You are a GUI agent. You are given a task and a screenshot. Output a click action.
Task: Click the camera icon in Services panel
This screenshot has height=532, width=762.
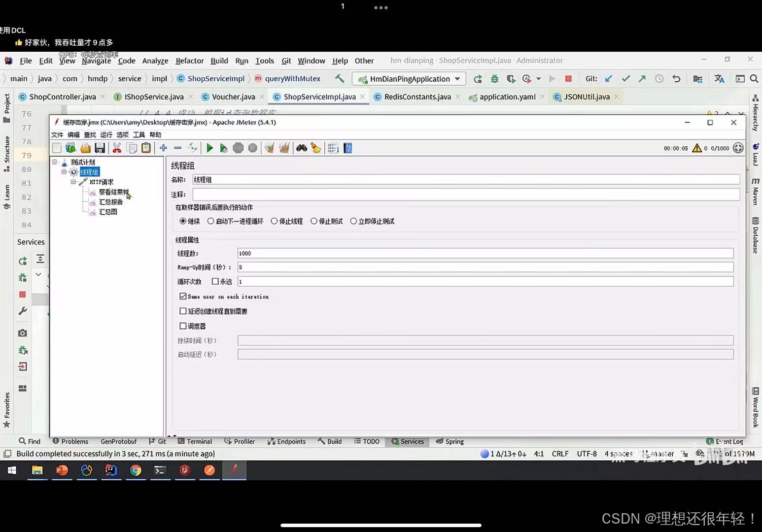pos(22,333)
